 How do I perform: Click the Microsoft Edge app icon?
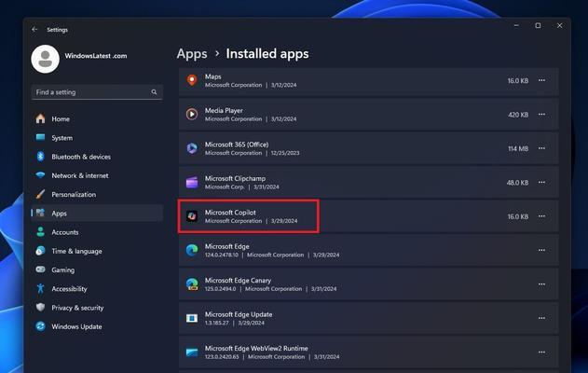pyautogui.click(x=192, y=250)
